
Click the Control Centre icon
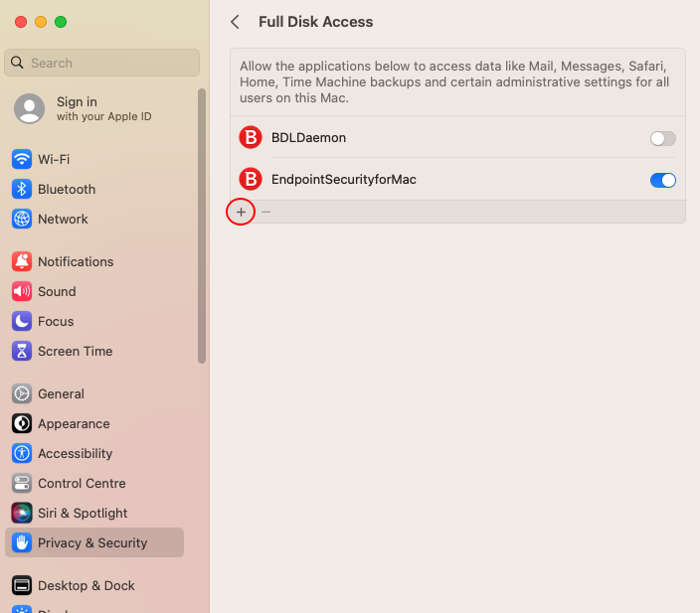[22, 483]
